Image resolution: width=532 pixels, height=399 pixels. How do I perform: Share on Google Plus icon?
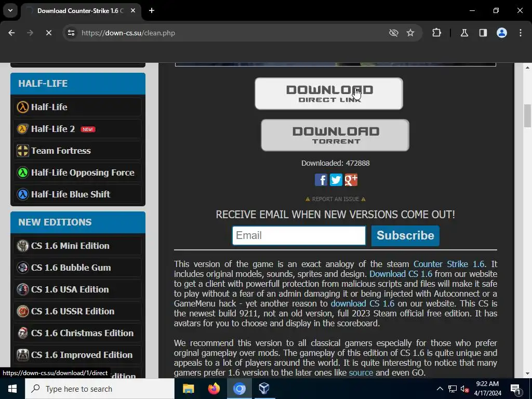tap(351, 180)
